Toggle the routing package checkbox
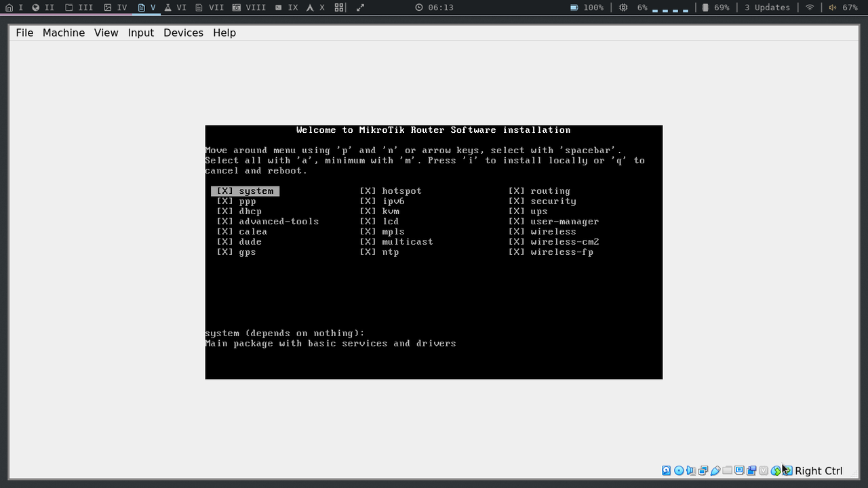Image resolution: width=868 pixels, height=488 pixels. click(517, 191)
